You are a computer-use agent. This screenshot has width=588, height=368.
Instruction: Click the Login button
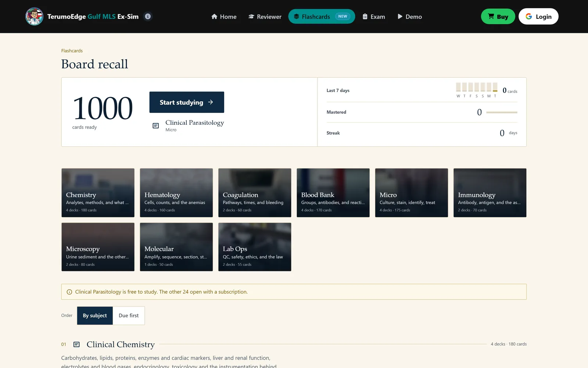(538, 17)
